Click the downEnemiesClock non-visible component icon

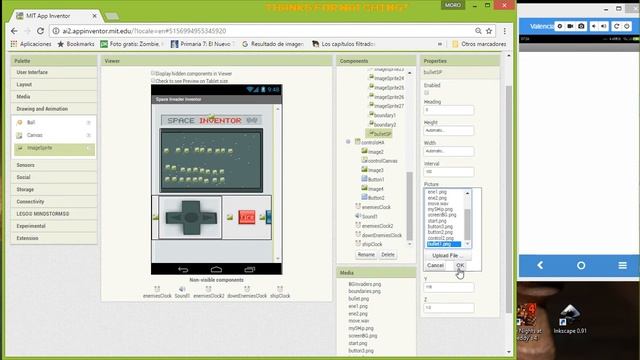coord(247,289)
